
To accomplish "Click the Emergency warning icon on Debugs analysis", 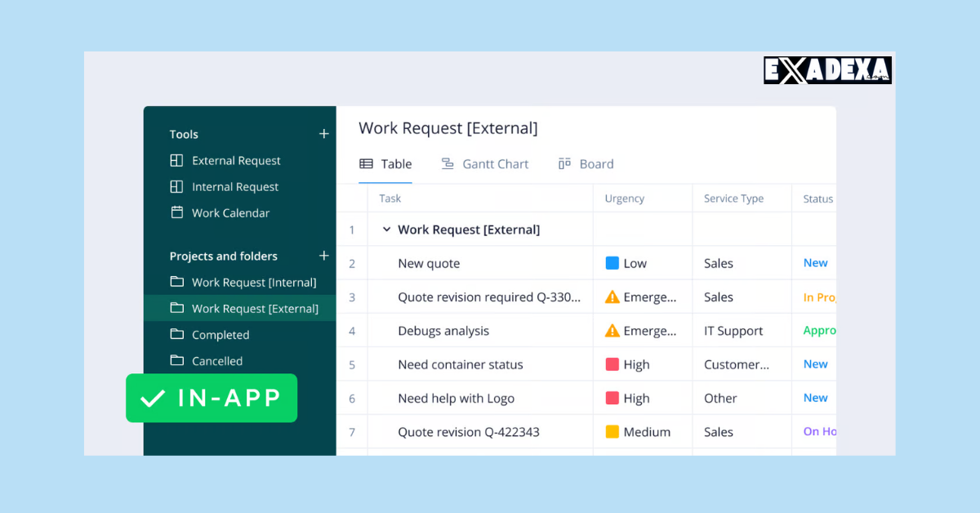I will point(612,330).
